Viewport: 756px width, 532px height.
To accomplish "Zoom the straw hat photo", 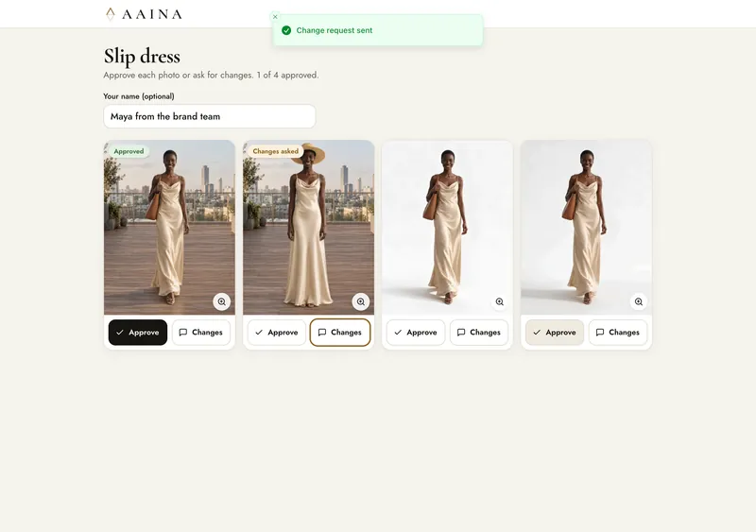I will click(361, 302).
